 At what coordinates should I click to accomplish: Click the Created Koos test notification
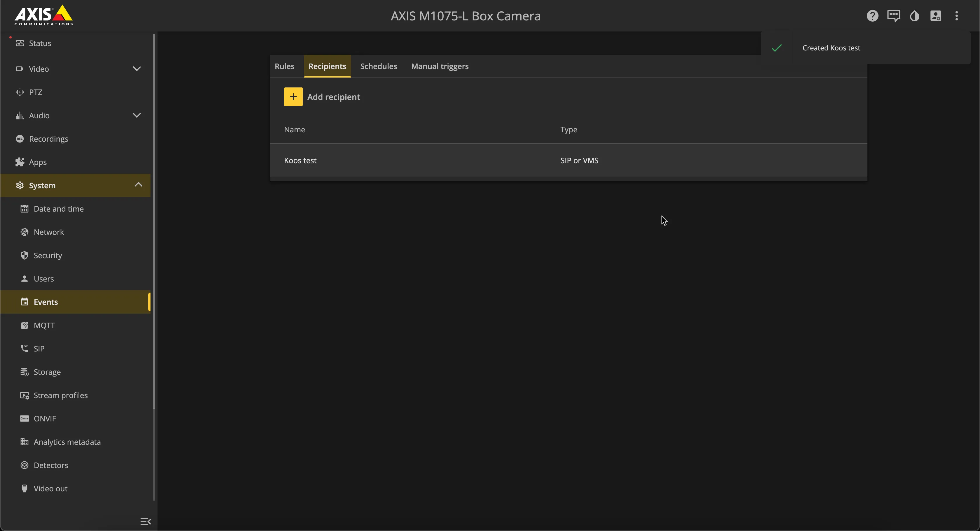[x=865, y=48]
